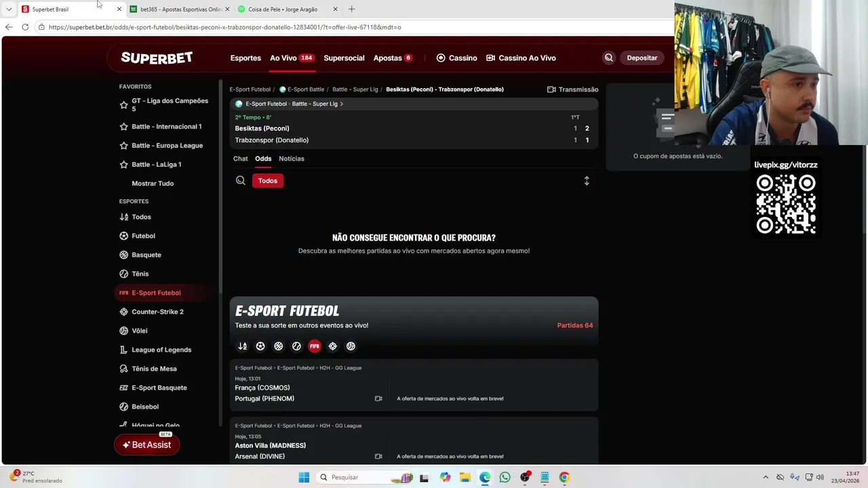Toggle star for Battle - Europa League
The image size is (868, 488).
coord(123,146)
